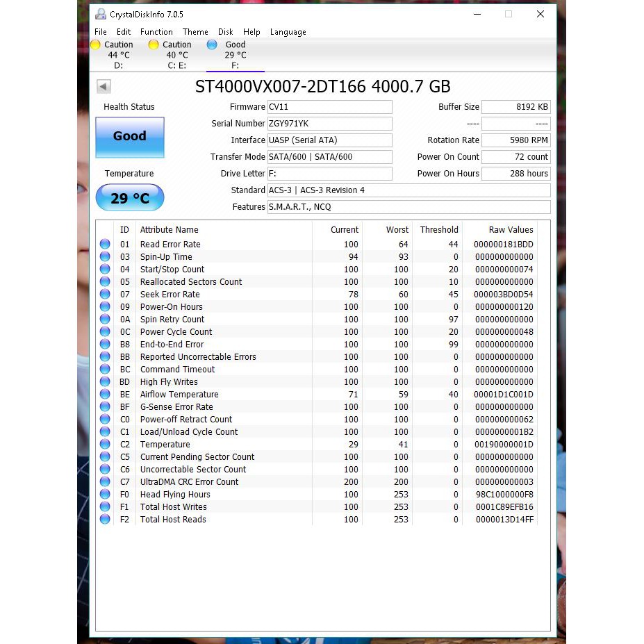Click the blue indicator beside Spin-Up Time

(104, 256)
